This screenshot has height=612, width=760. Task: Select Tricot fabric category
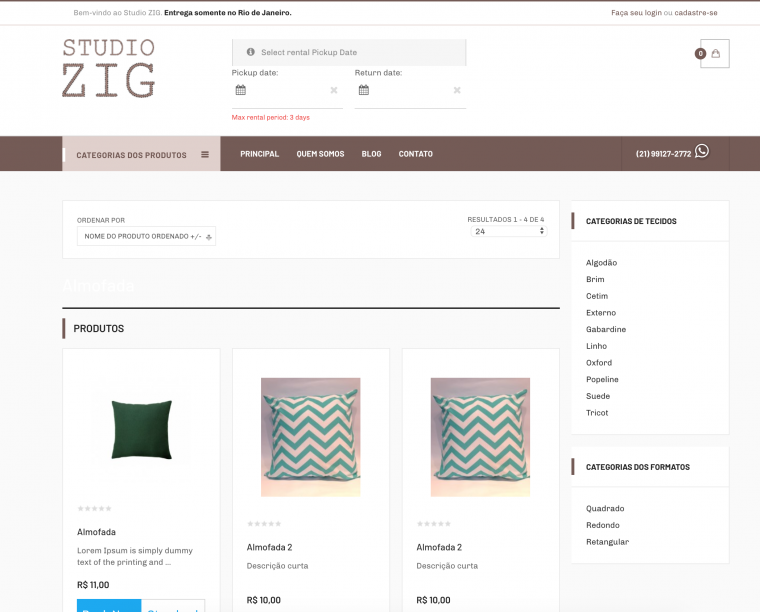(597, 413)
